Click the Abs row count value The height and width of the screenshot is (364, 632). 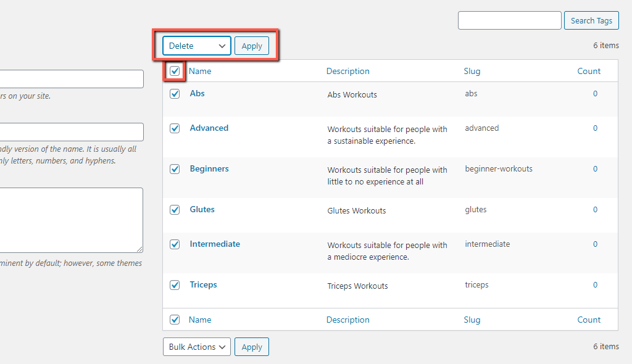[x=595, y=94]
